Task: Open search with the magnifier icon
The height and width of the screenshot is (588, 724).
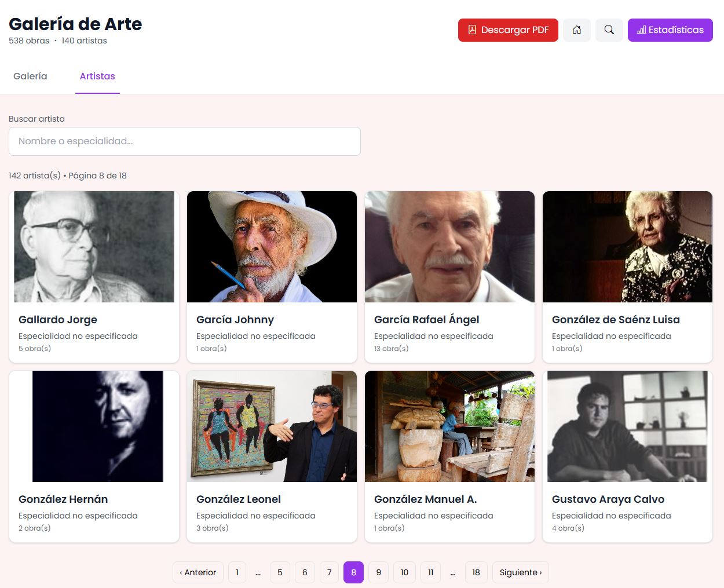Action: (609, 30)
